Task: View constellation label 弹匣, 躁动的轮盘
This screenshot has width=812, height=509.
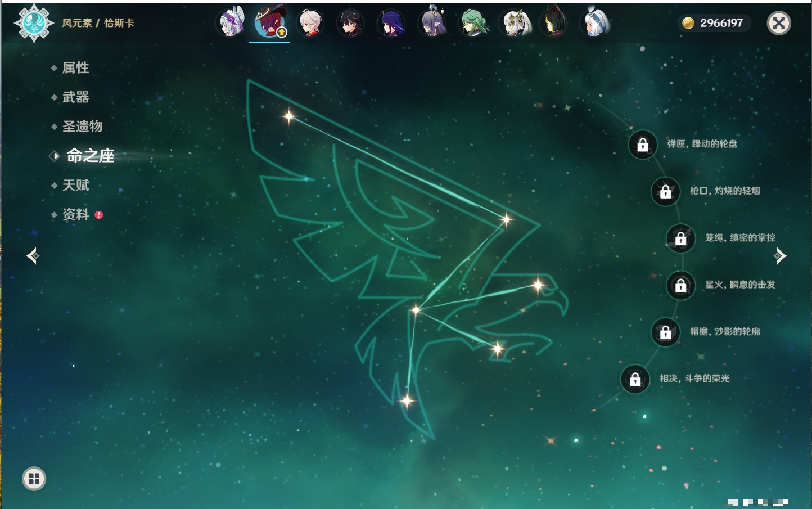Action: [x=702, y=144]
